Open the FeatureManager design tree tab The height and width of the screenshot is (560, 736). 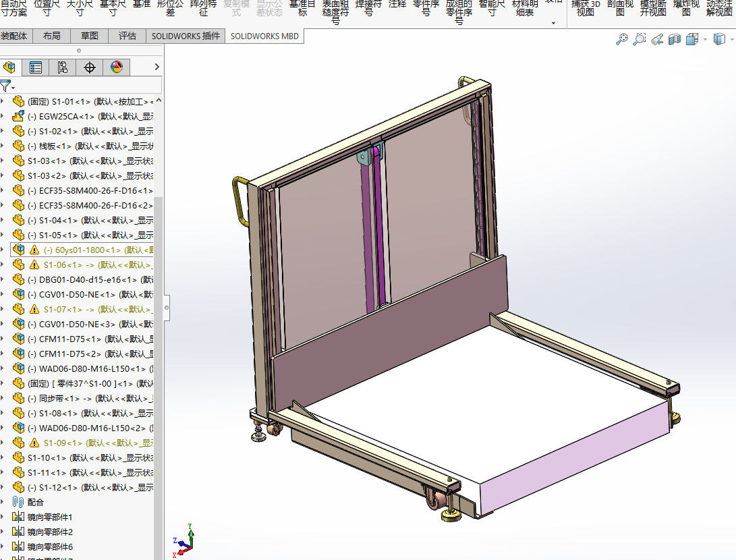9,67
